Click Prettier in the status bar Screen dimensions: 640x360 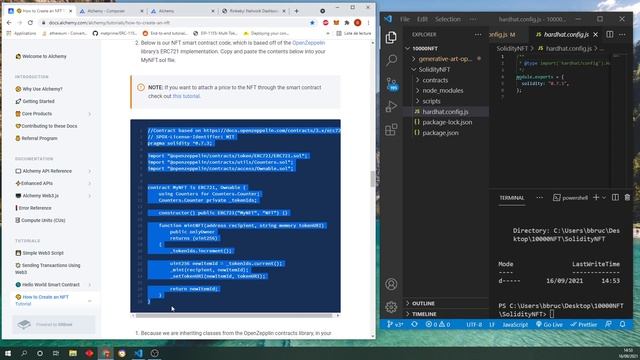584,324
